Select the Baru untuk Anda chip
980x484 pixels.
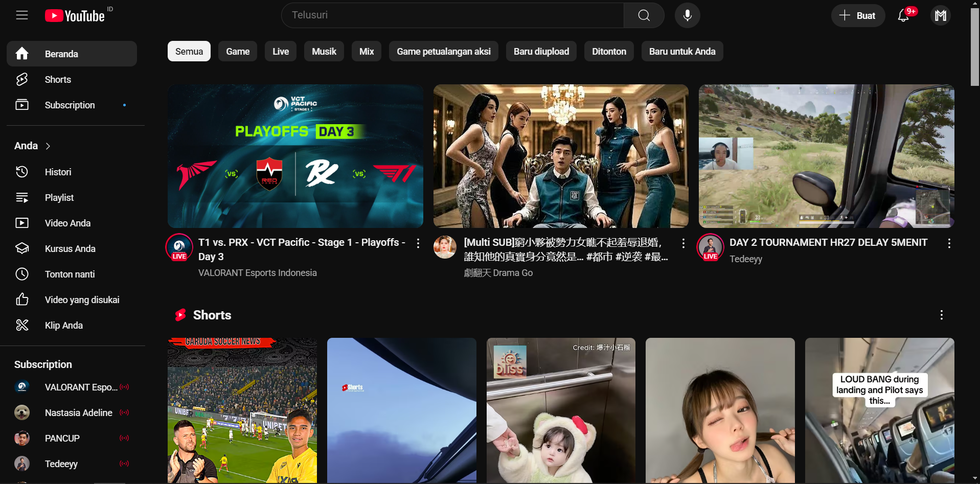pos(682,51)
